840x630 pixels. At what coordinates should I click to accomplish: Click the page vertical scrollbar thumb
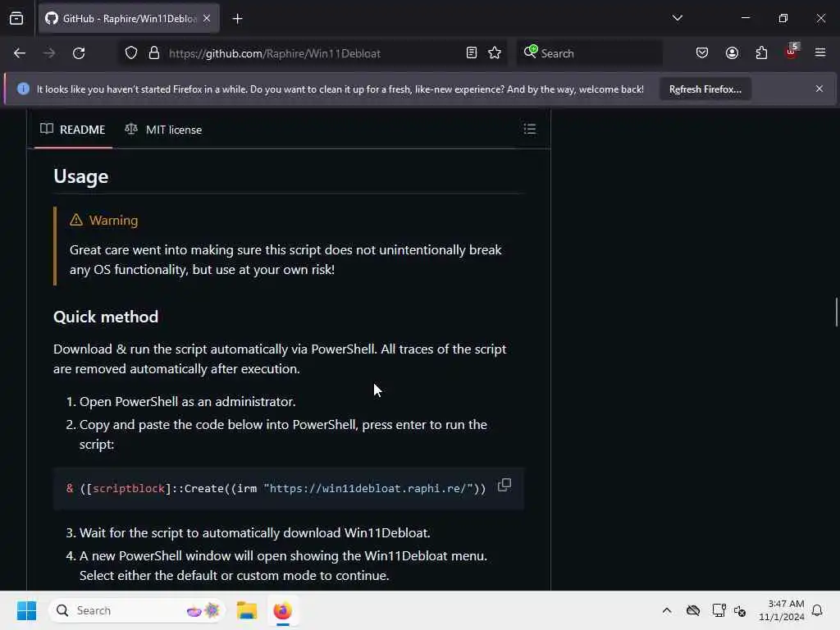coord(836,312)
